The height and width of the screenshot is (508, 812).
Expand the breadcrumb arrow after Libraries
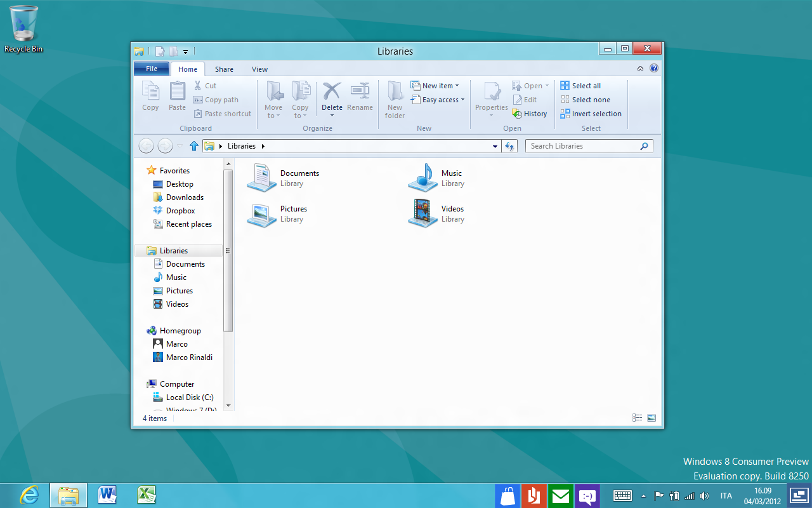tap(263, 146)
